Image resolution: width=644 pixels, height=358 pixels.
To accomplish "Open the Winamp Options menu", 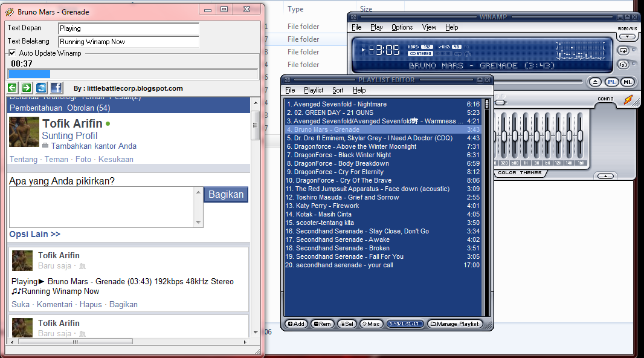I will (402, 27).
